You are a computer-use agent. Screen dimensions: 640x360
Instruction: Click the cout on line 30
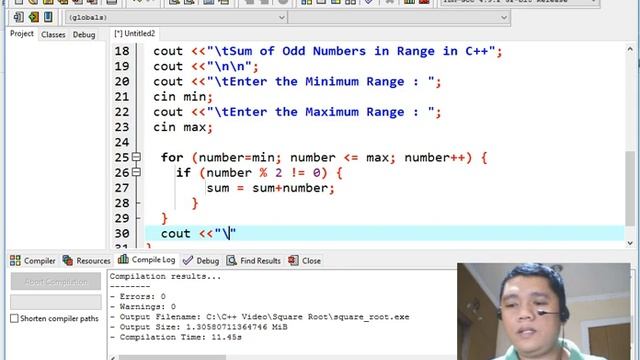176,233
